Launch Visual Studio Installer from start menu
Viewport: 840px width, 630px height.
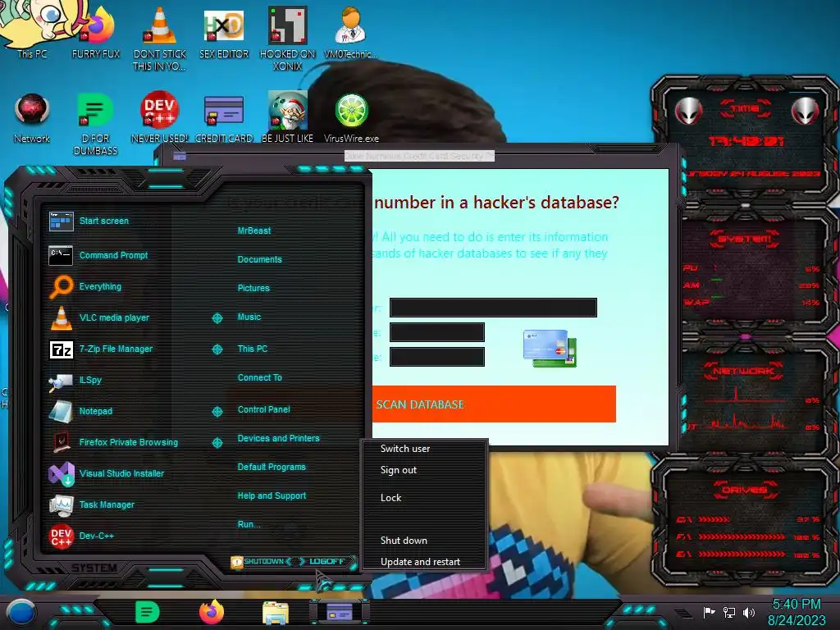click(107, 473)
